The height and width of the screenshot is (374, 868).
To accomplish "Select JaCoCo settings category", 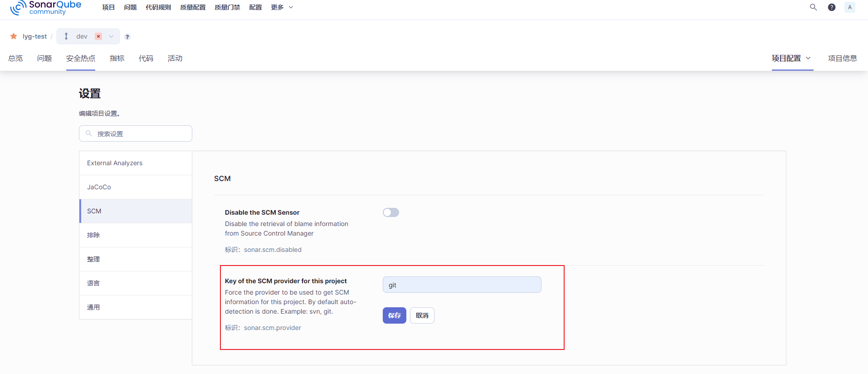I will click(136, 187).
